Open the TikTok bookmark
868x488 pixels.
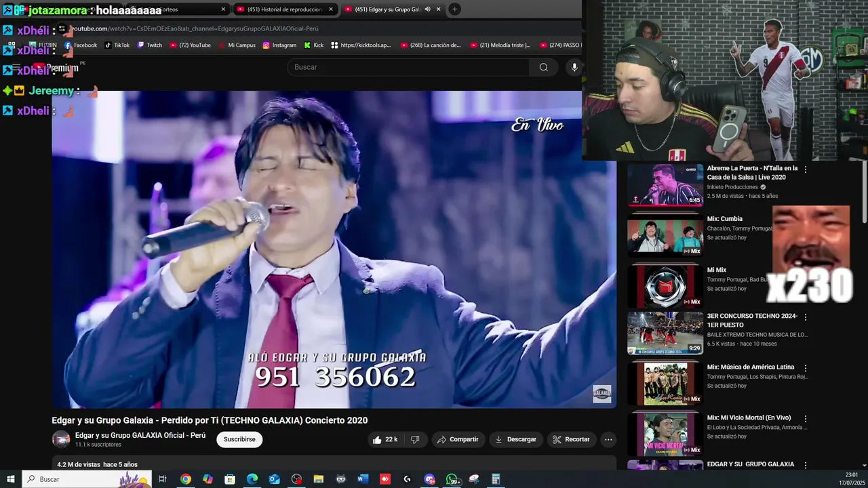click(x=117, y=45)
